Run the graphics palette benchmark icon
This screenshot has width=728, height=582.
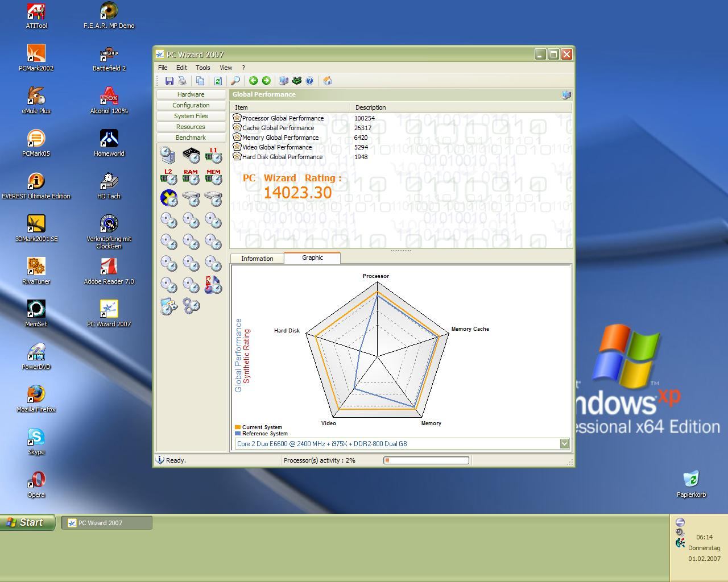point(168,306)
